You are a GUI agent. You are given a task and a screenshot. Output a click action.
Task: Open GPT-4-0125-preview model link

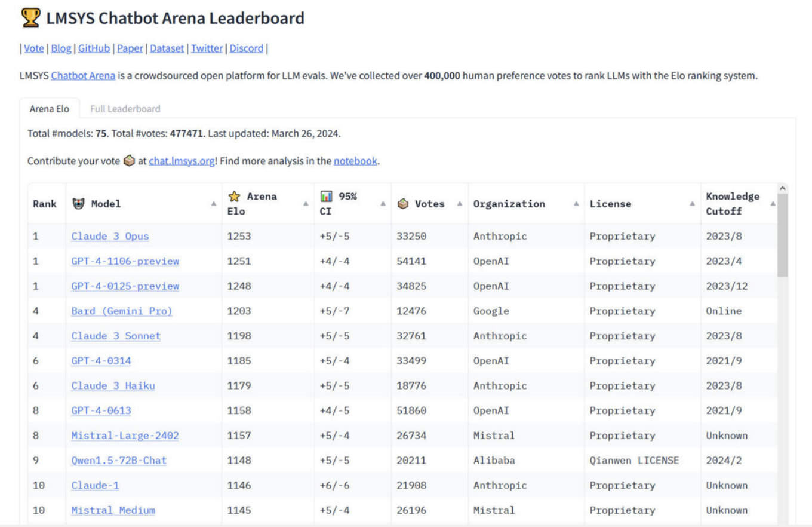125,286
